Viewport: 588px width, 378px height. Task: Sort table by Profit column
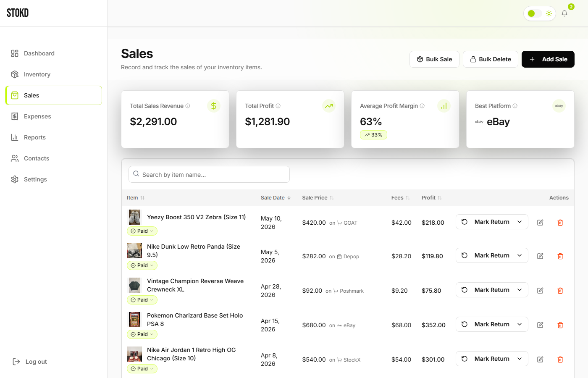pos(432,198)
